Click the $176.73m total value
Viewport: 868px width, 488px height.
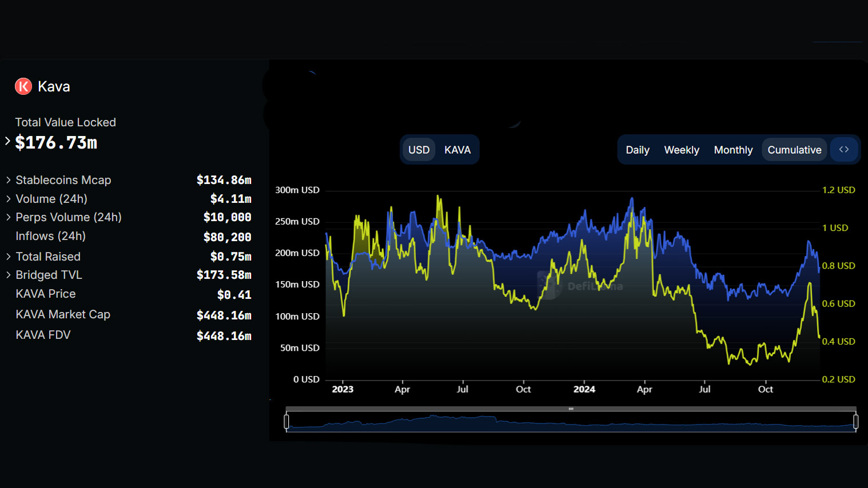(56, 142)
